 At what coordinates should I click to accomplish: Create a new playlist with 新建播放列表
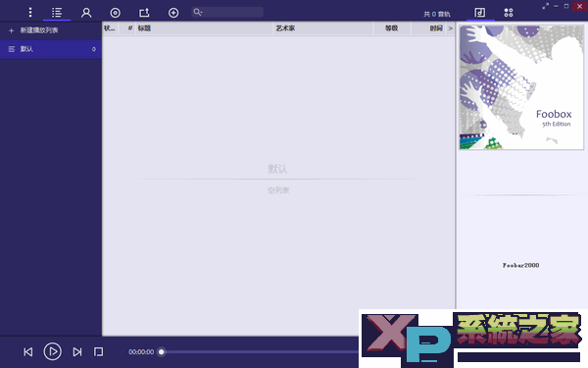point(39,30)
